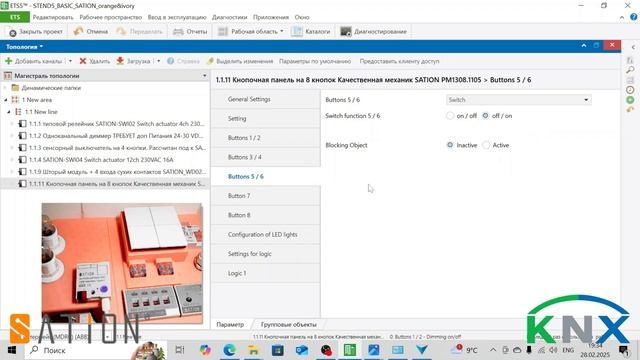640x360 pixels.
Task: Click the Отмена undo button
Action: coord(91,31)
